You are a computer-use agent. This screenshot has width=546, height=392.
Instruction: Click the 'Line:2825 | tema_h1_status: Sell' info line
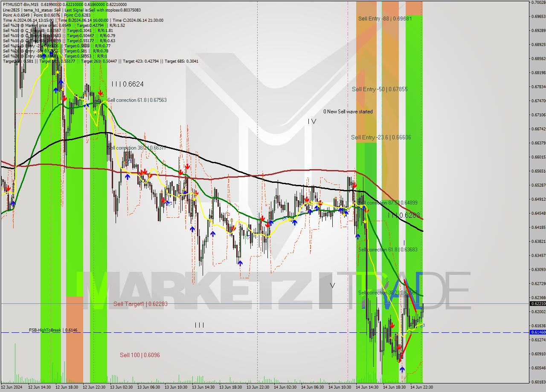(x=72, y=10)
